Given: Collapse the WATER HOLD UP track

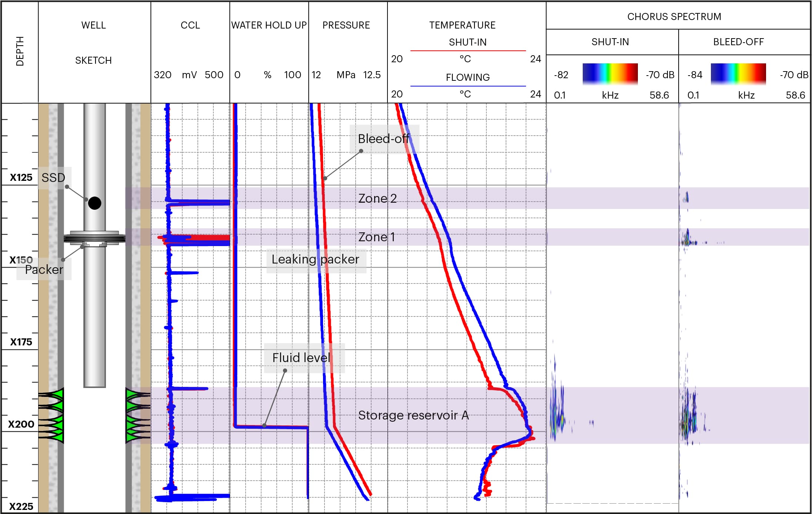Looking at the screenshot, I should (x=269, y=26).
